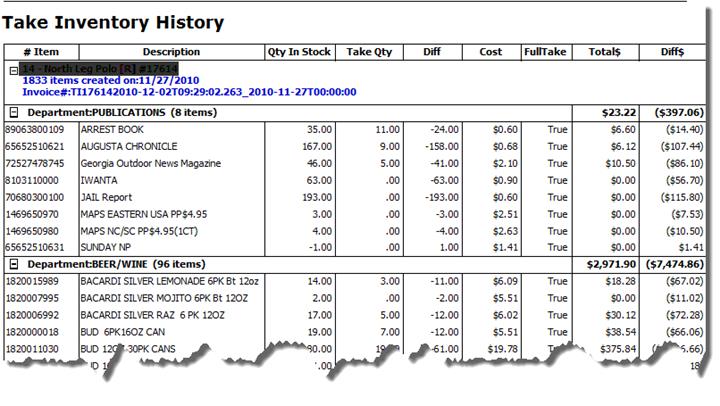
Task: Click the Cost column header
Action: pyautogui.click(x=490, y=52)
